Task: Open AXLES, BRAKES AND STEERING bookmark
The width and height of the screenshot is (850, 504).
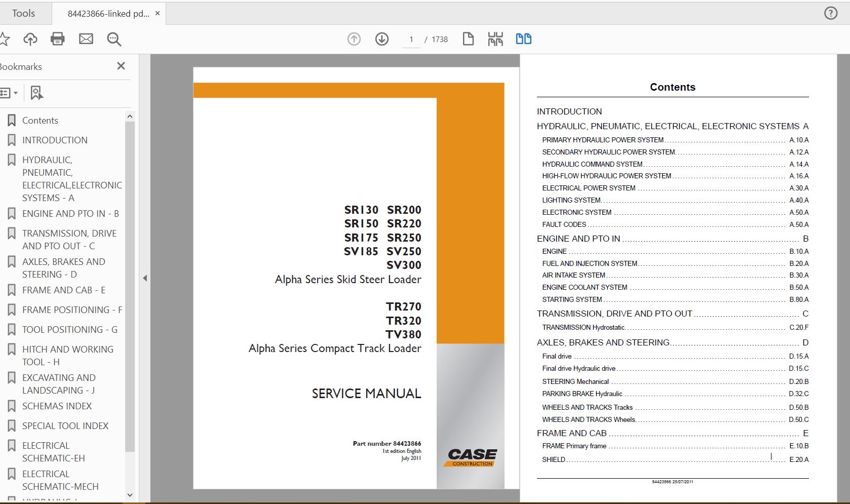Action: point(64,268)
